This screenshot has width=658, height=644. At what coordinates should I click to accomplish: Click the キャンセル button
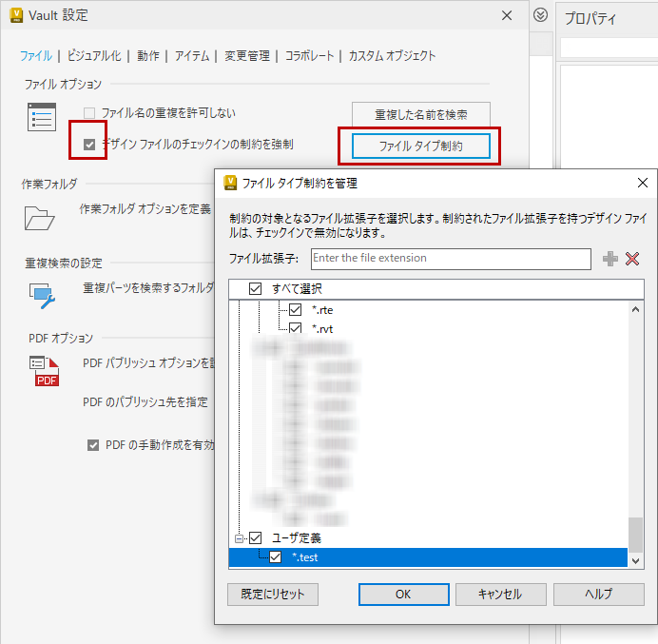click(x=501, y=594)
